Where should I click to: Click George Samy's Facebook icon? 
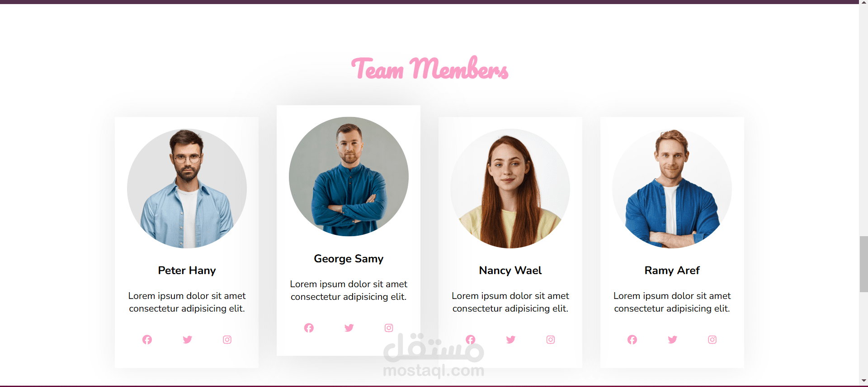click(x=309, y=328)
